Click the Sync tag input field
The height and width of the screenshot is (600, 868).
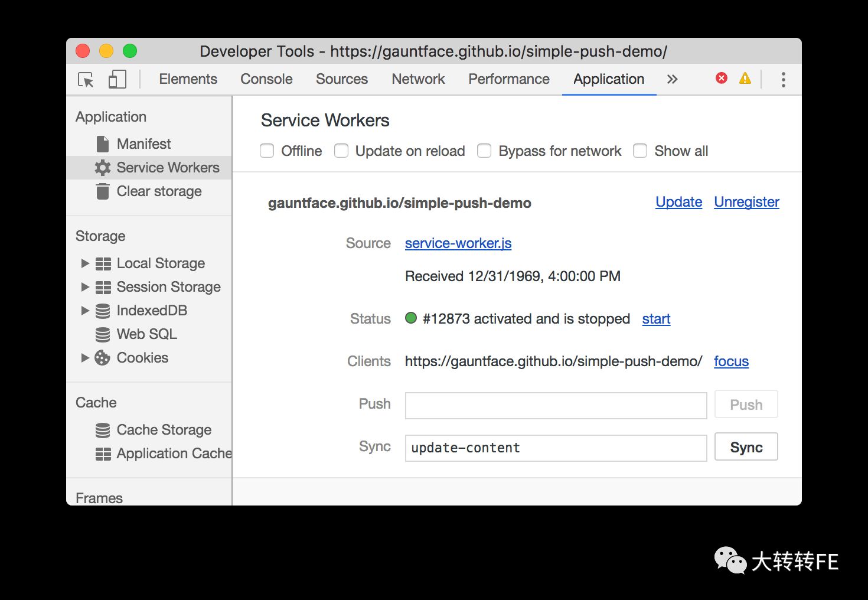click(x=556, y=448)
